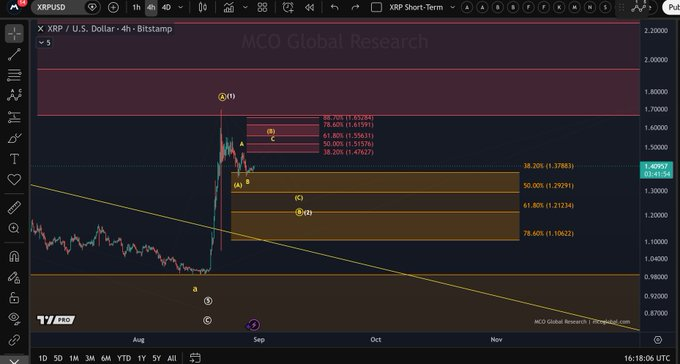The image size is (680, 364).
Task: Click the Publish button
Action: point(672,7)
